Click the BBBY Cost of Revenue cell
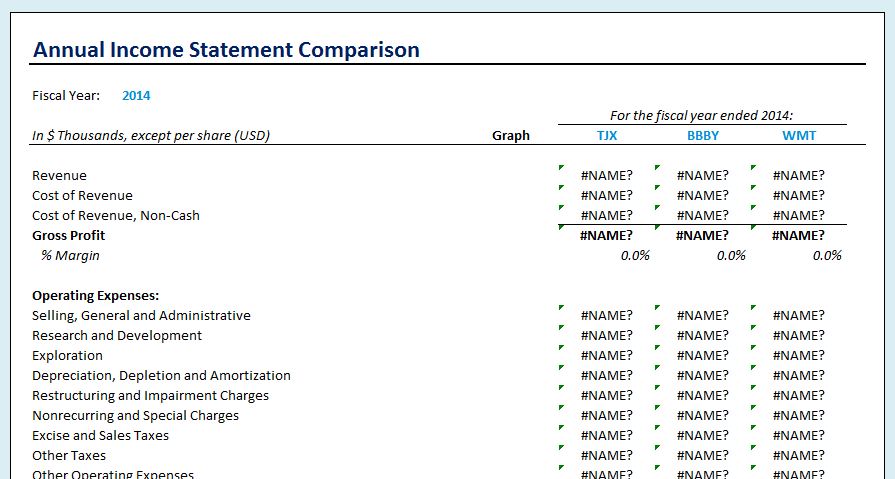The width and height of the screenshot is (895, 479). (703, 195)
